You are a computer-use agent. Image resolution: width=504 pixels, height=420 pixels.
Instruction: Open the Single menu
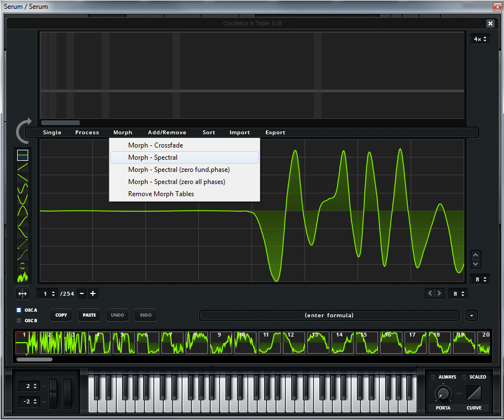52,133
